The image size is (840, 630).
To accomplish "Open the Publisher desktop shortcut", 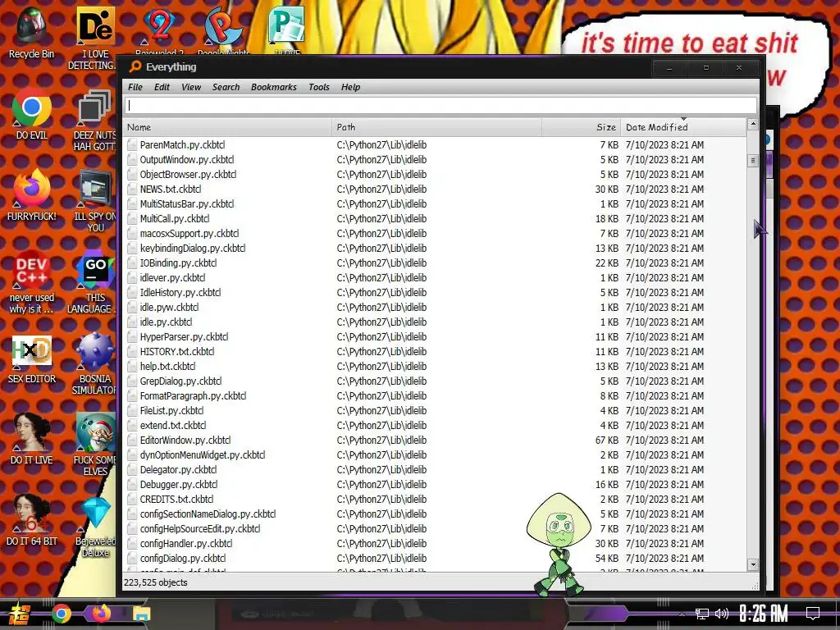I will 287,30.
